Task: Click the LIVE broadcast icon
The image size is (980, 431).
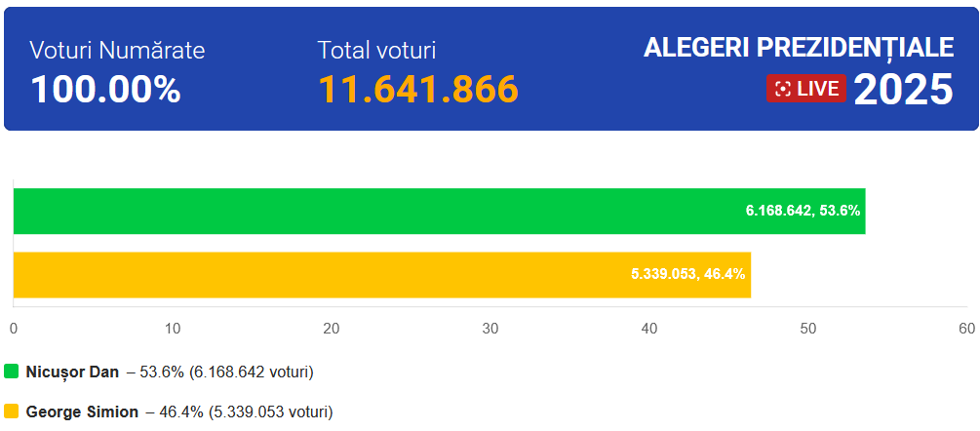Action: tap(782, 89)
